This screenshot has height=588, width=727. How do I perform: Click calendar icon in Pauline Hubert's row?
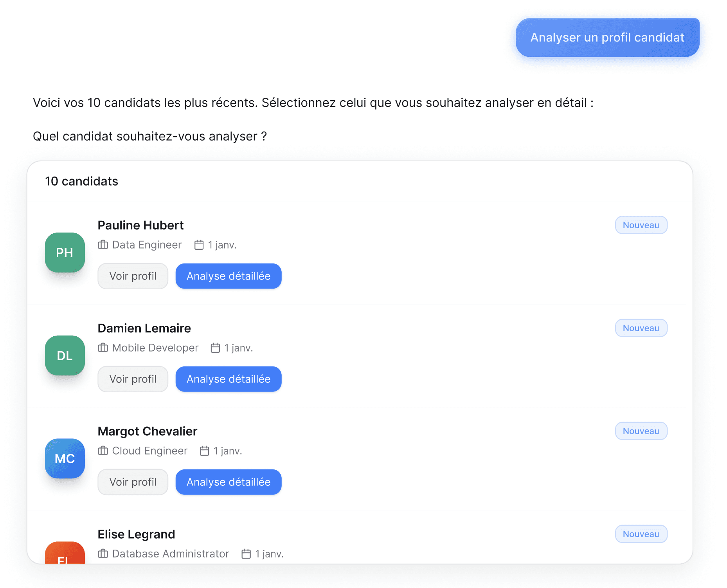[199, 245]
